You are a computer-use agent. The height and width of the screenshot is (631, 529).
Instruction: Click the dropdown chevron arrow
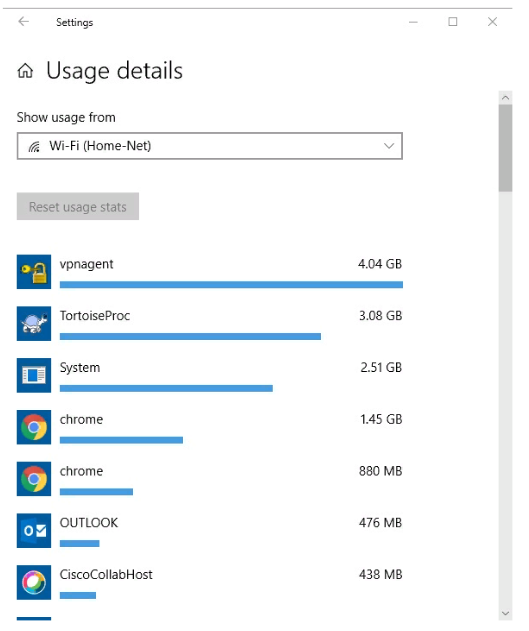[x=389, y=146]
